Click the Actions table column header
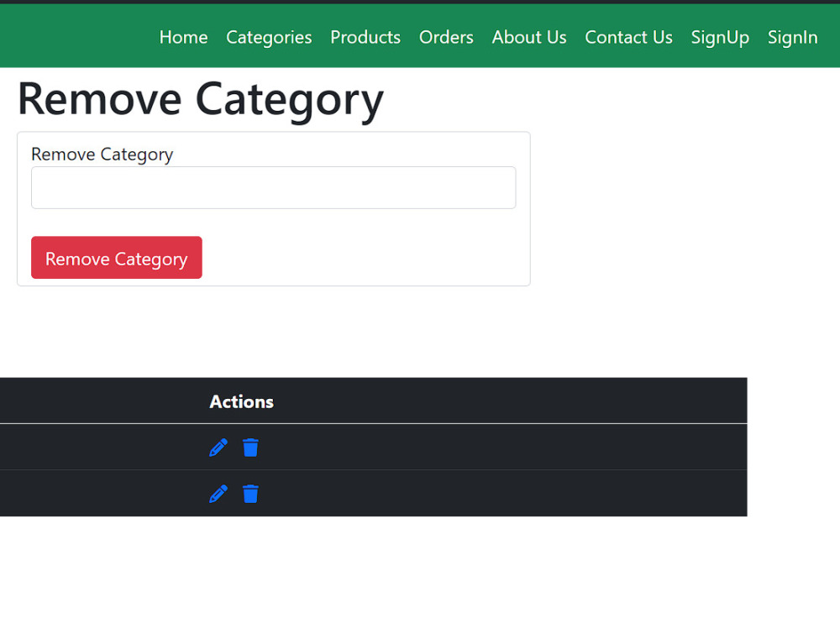Screen dimensions: 840x629 [241, 401]
